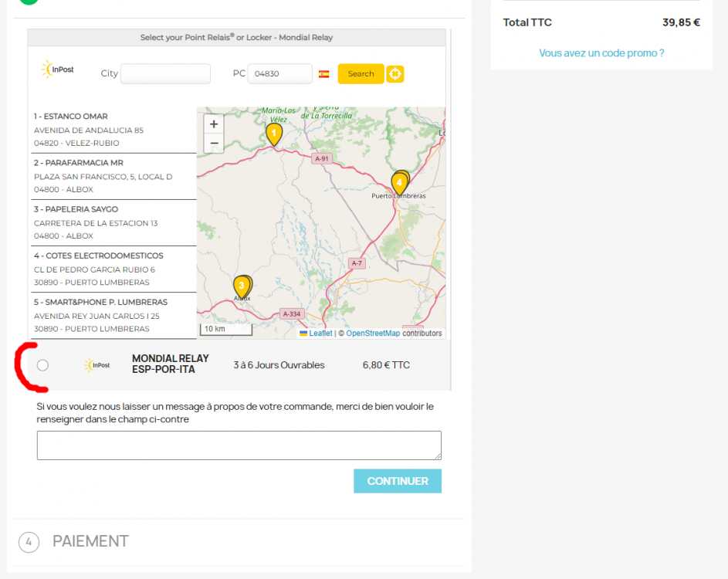
Task: Click 'Puerto Lumbreras' label on map
Action: point(398,196)
